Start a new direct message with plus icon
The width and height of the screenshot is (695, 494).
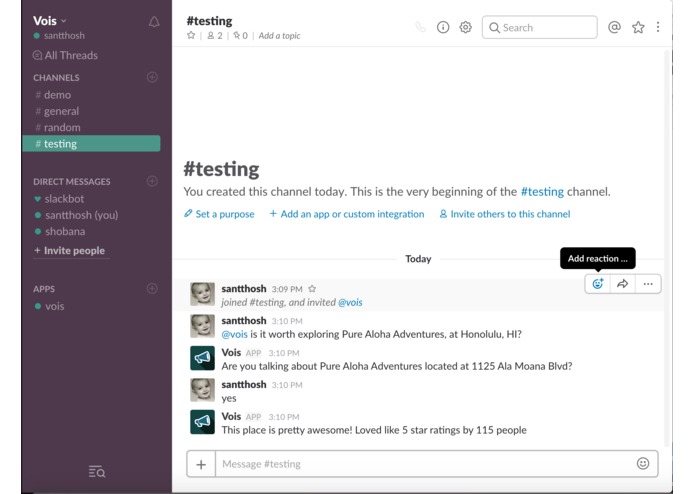[152, 181]
